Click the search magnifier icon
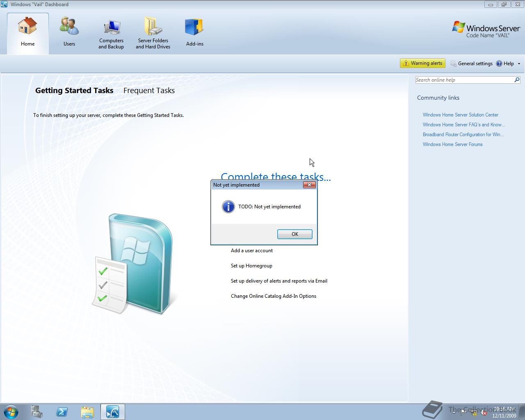Screen dimensions: 525x420 517,80
